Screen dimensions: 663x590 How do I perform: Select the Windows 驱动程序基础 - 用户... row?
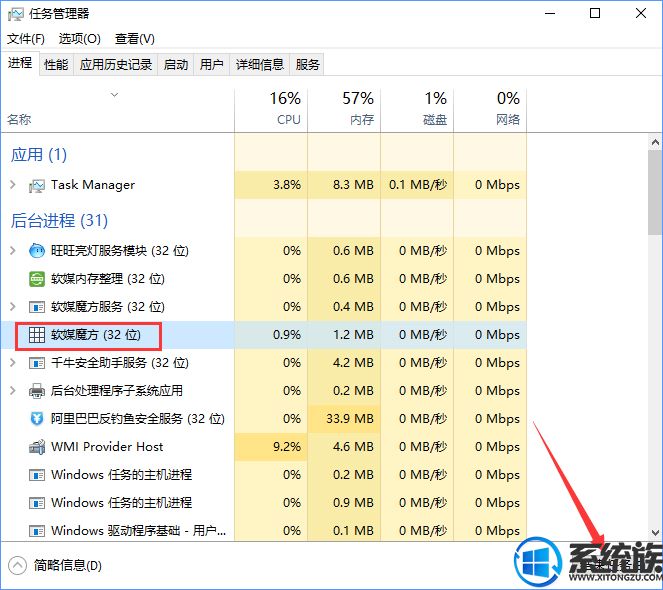264,531
